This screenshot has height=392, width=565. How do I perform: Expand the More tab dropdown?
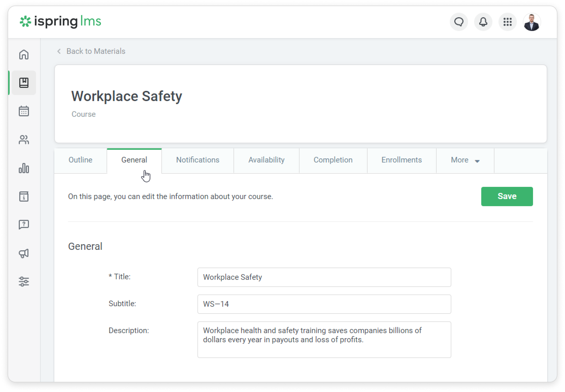tap(465, 160)
